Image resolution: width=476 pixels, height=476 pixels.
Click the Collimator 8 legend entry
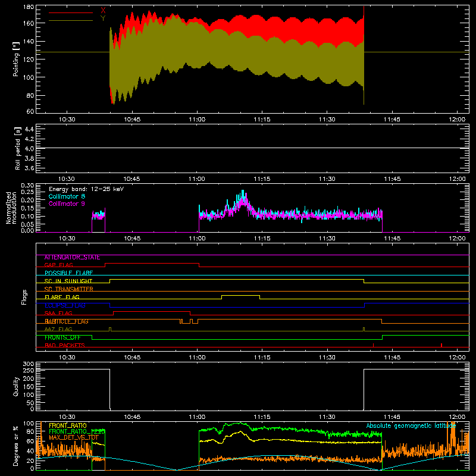[67, 196]
